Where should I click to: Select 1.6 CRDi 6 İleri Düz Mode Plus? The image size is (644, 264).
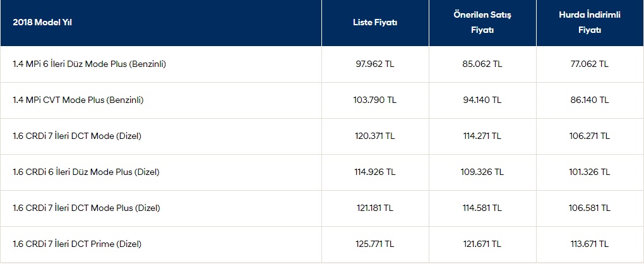86,172
